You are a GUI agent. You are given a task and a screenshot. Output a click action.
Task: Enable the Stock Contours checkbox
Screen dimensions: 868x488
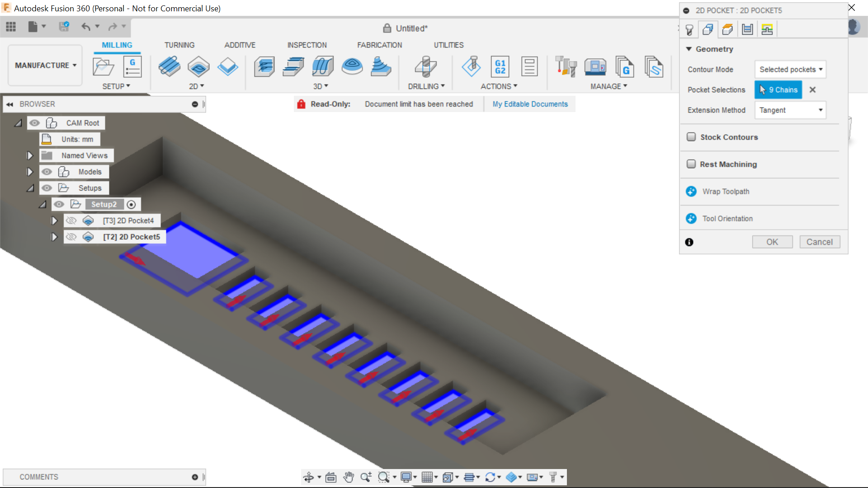(691, 136)
